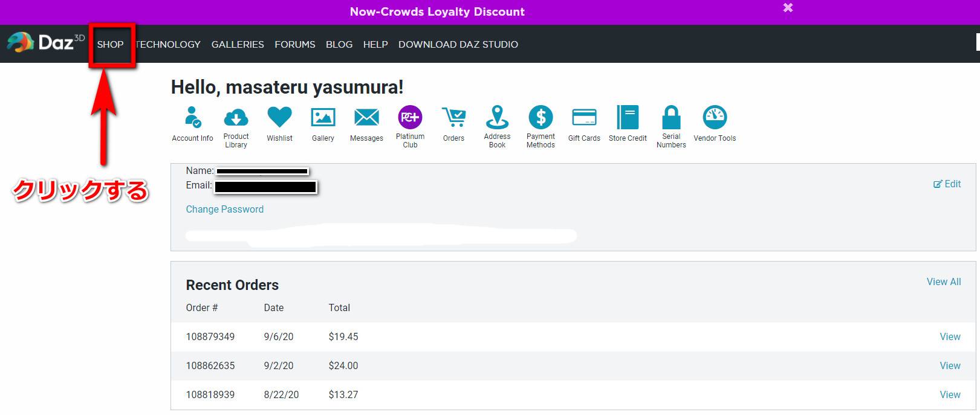Click View All recent orders
Viewport: 980px width, 415px height.
[944, 281]
